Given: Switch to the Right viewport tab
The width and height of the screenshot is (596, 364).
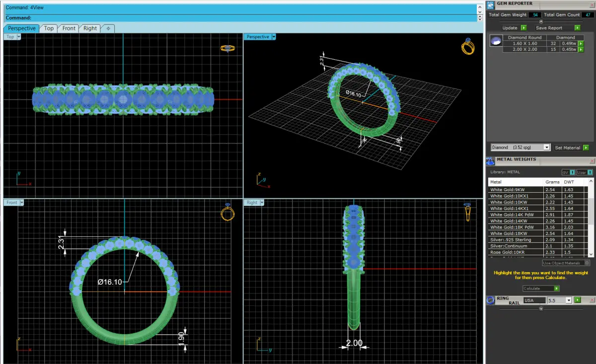Looking at the screenshot, I should [x=90, y=28].
